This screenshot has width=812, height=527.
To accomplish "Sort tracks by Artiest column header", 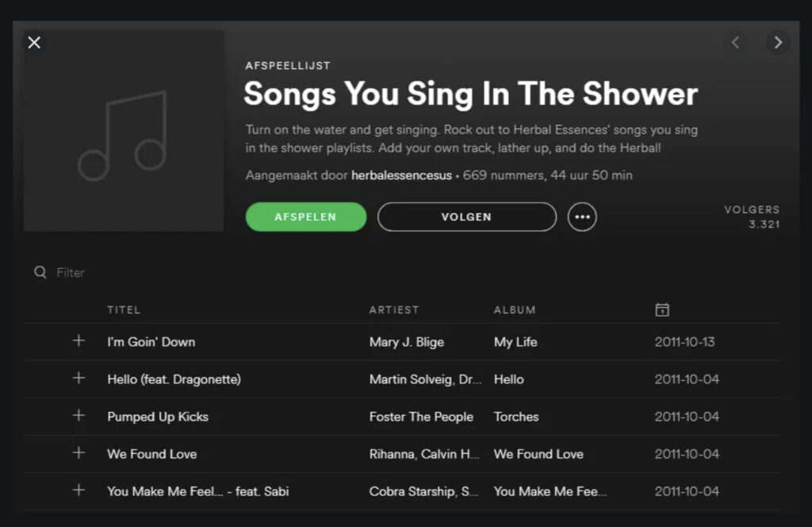I will click(x=393, y=310).
